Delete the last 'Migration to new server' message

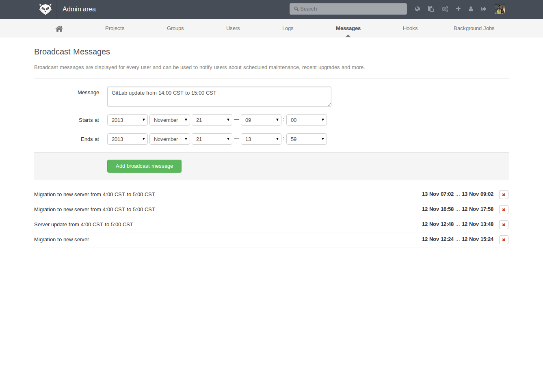point(504,240)
